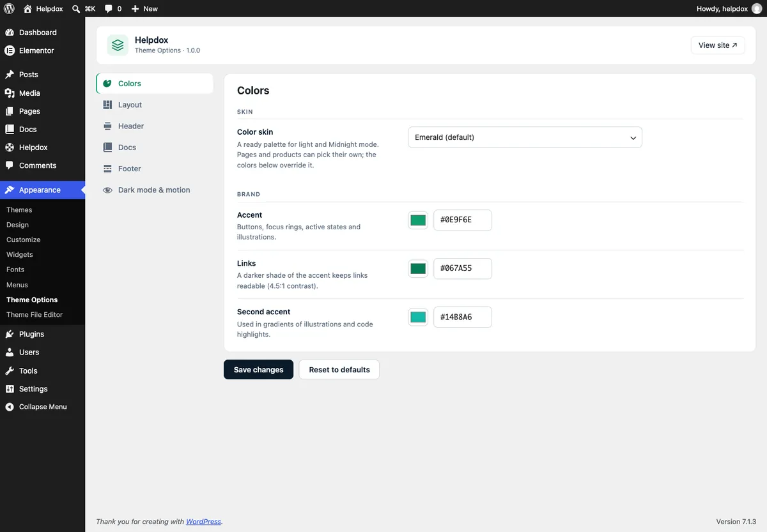This screenshot has width=767, height=532.
Task: Open comments bubble in admin bar
Action: 112,9
